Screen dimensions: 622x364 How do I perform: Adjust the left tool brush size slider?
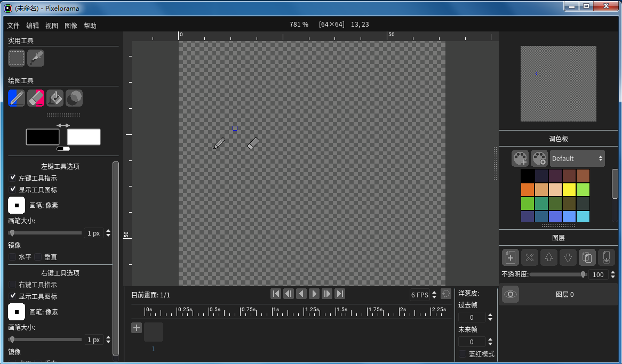coord(45,233)
